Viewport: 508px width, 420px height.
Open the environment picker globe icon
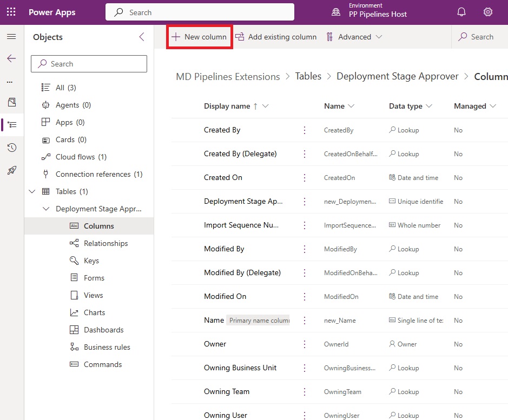[336, 12]
